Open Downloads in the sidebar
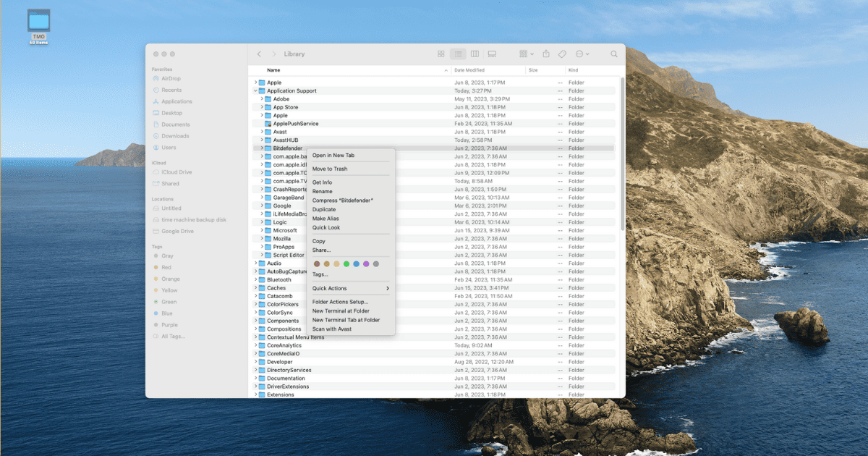The width and height of the screenshot is (868, 456). click(175, 136)
